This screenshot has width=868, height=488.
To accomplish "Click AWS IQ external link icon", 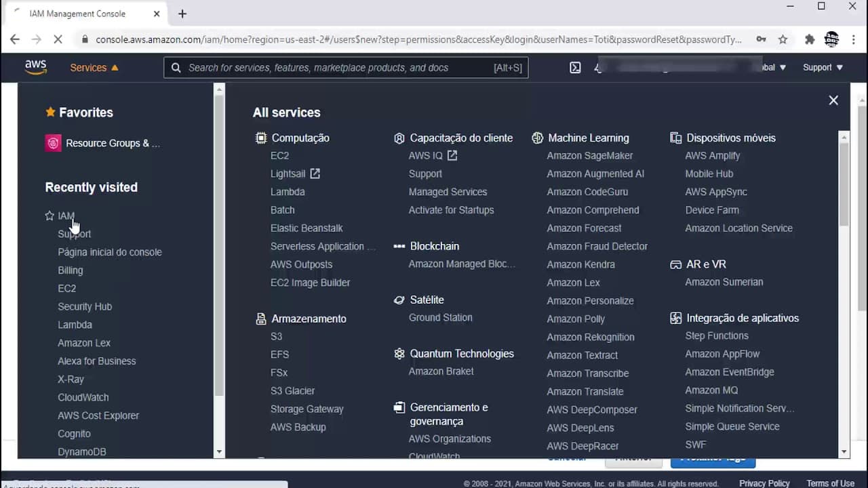I will [452, 155].
